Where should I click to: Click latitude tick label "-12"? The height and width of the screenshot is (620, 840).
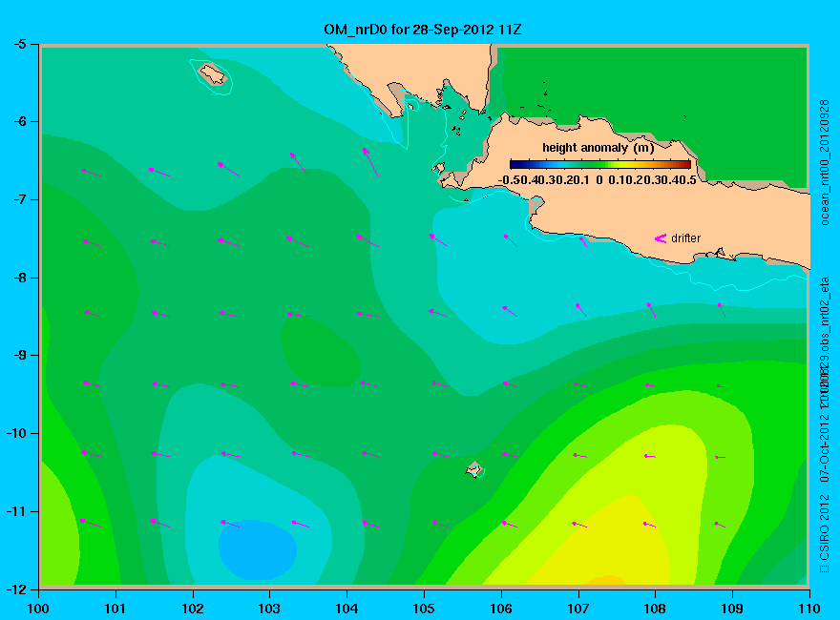(16, 589)
